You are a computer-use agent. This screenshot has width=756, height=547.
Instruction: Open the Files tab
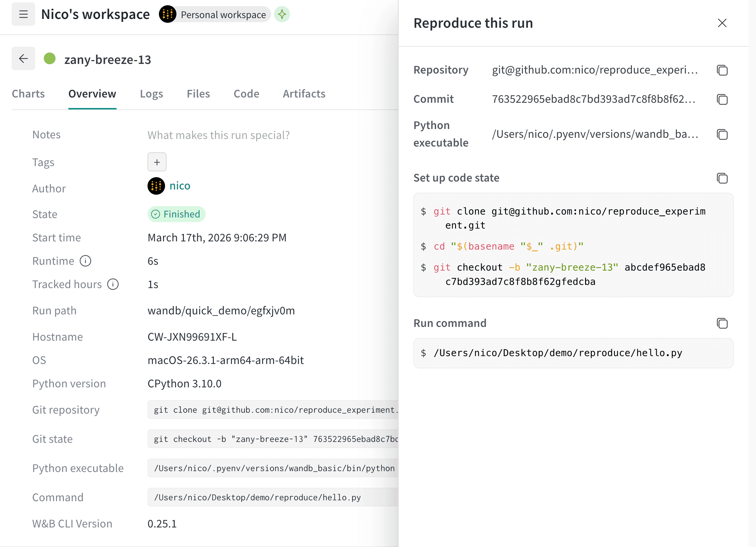198,94
